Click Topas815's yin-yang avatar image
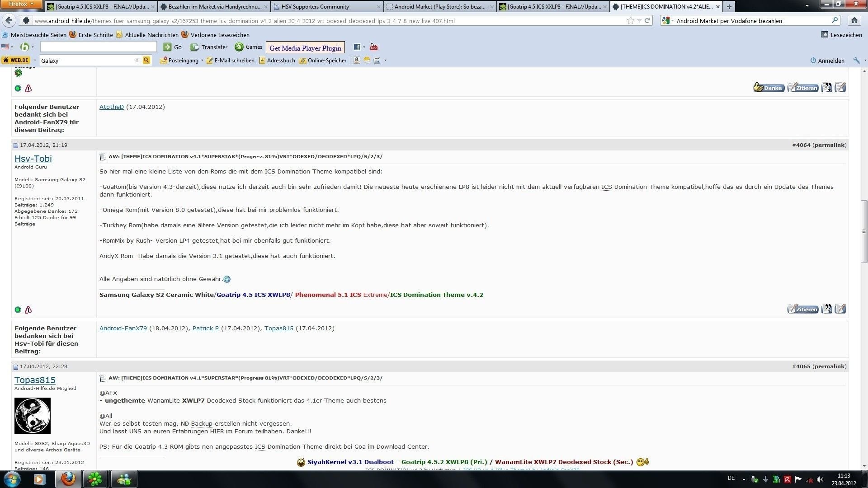 click(x=33, y=416)
